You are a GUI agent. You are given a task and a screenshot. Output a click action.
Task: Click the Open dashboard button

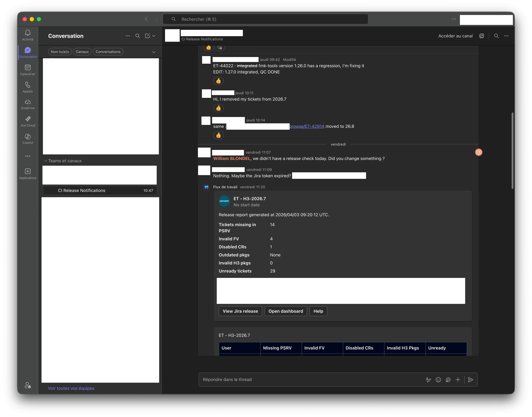coord(286,311)
